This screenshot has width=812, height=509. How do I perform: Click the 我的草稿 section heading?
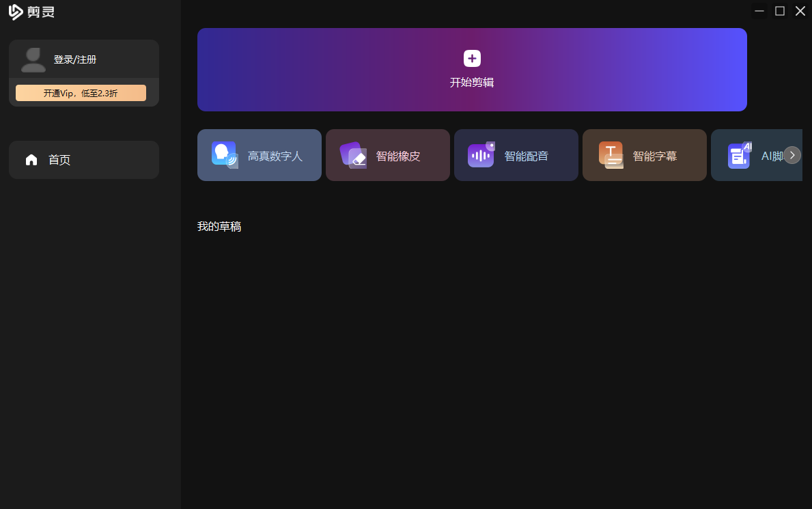[219, 226]
